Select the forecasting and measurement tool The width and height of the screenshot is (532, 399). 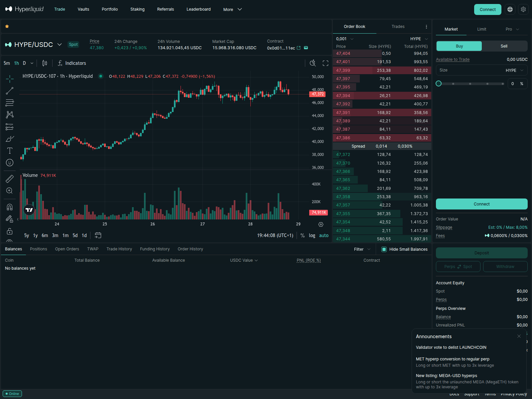(10, 127)
